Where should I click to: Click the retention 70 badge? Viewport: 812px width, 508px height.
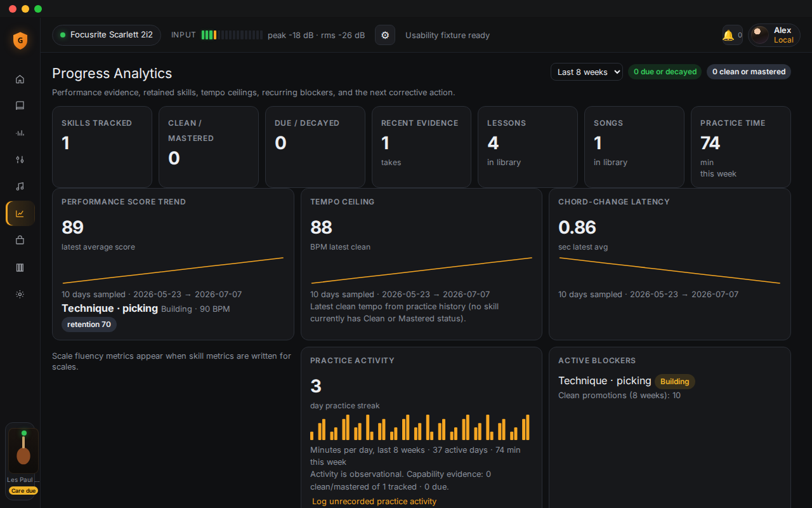click(x=89, y=324)
